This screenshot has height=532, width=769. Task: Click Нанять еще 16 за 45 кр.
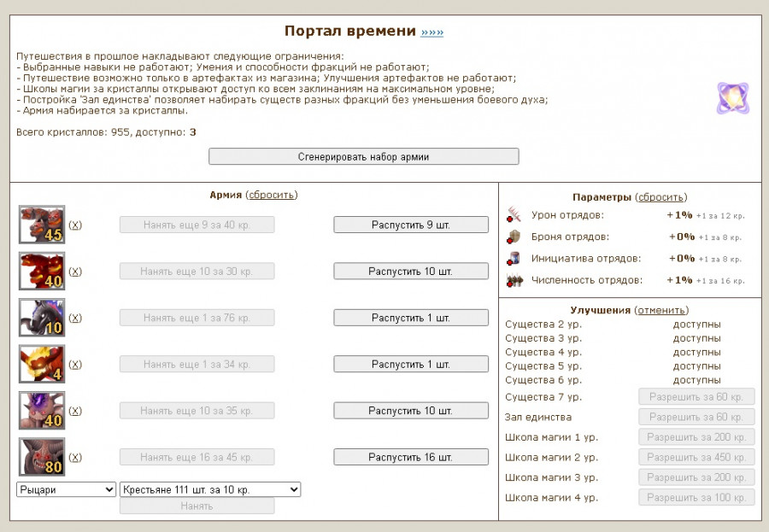197,457
